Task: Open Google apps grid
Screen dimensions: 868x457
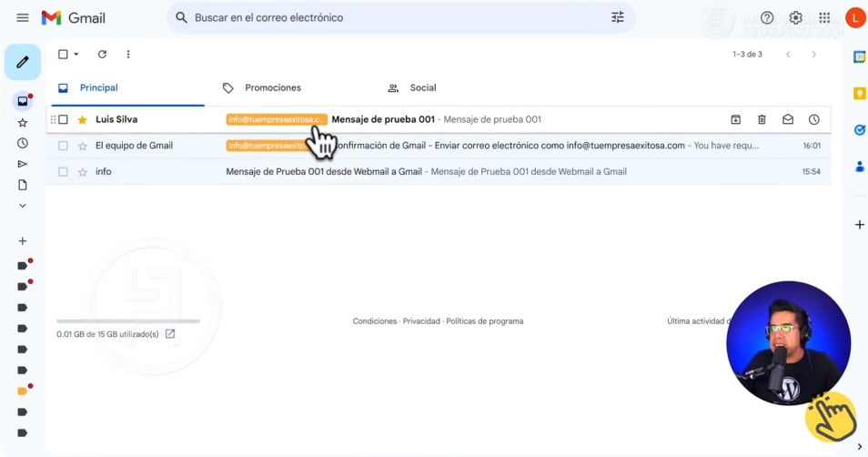Action: (x=824, y=17)
